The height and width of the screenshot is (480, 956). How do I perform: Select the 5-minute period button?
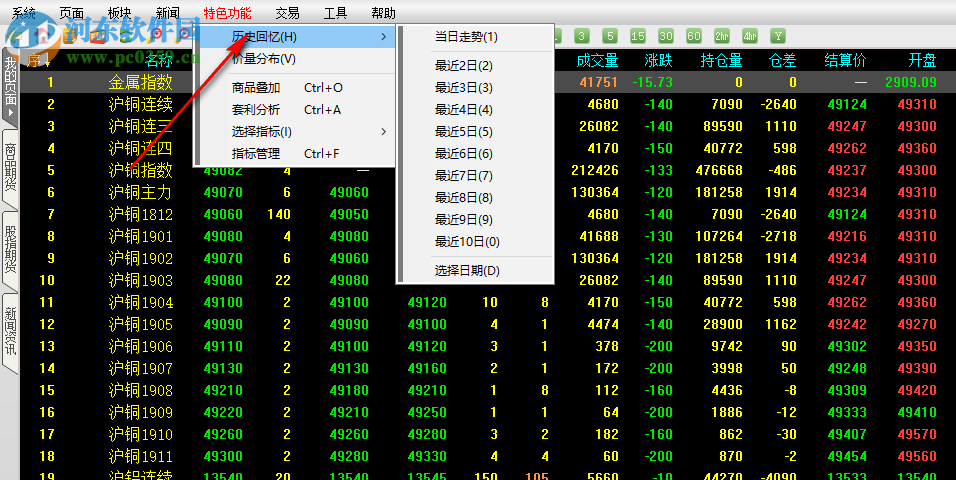[610, 36]
